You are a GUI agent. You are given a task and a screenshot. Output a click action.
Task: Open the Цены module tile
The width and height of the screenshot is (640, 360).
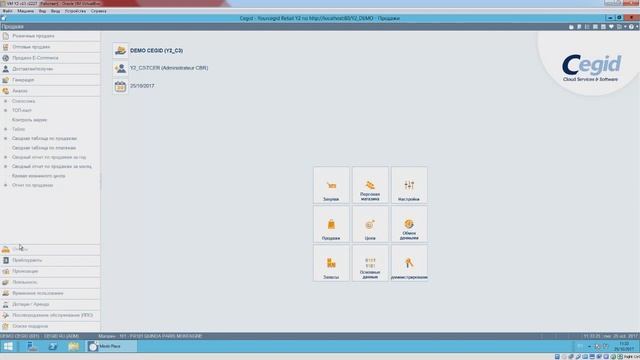click(x=370, y=224)
